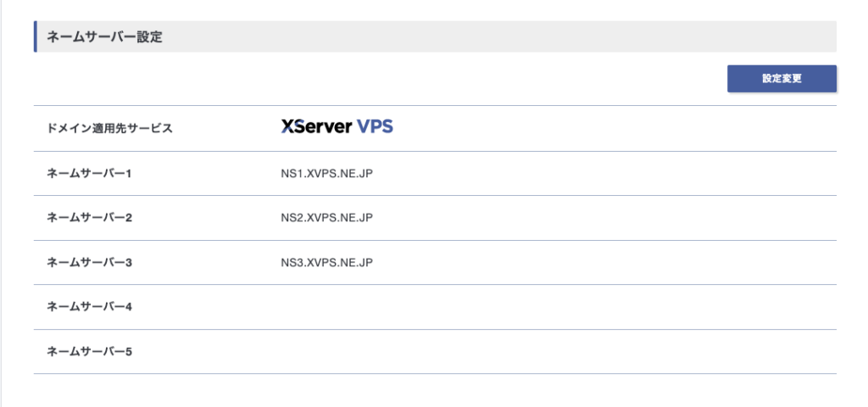Click the ドメイン適用先サービス label
The image size is (868, 407).
point(110,129)
